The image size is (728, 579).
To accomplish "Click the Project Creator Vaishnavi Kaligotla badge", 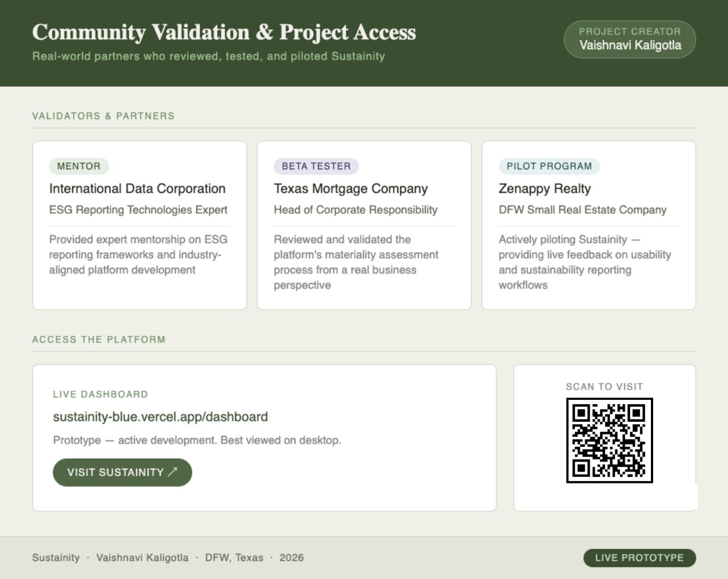I will tap(630, 39).
